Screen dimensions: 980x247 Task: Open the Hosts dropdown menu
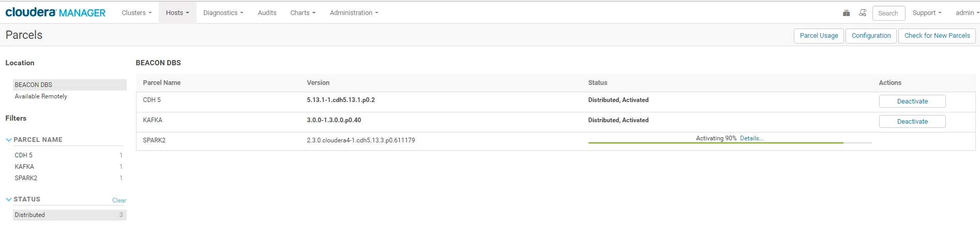pos(177,12)
